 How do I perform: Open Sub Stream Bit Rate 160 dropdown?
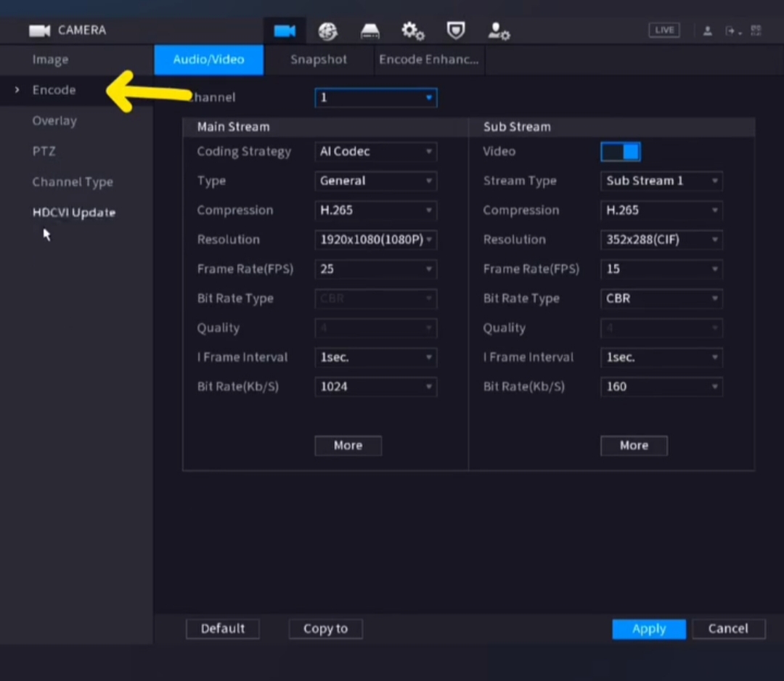[661, 386]
